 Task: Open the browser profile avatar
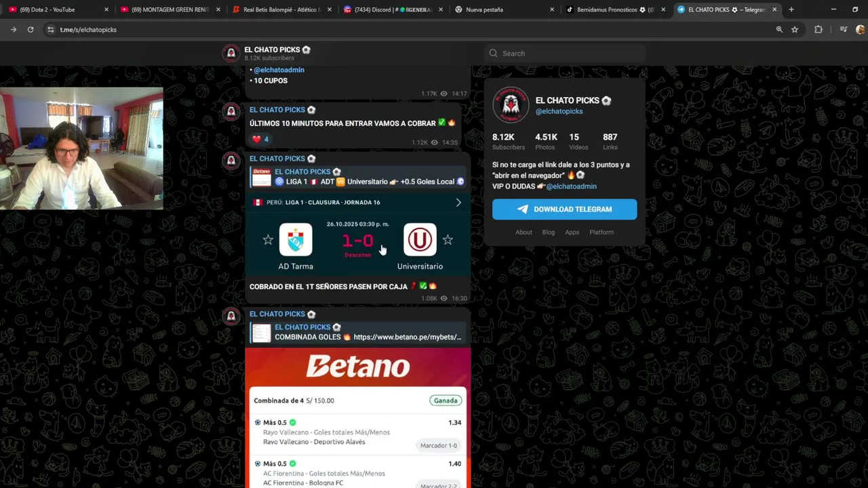pyautogui.click(x=860, y=30)
